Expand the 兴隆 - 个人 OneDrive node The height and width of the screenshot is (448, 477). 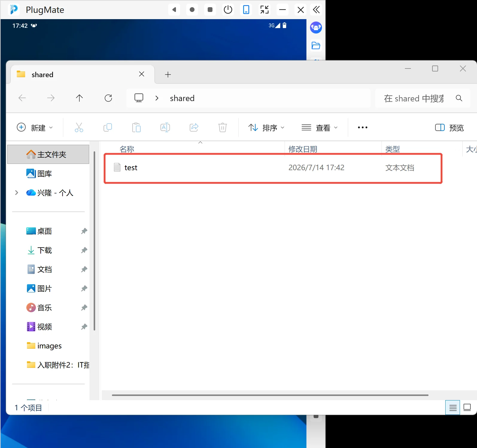[17, 193]
